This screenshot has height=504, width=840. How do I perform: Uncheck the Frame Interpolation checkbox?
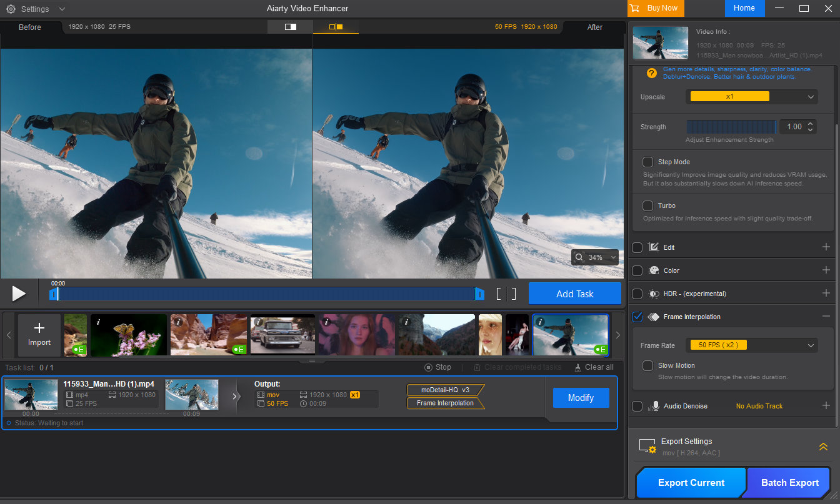point(637,317)
